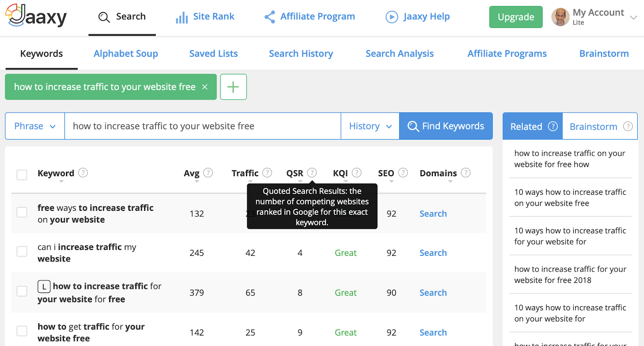Viewport: 644px width, 346px height.
Task: Select related keyword 'how to increase traffic on your website for free how'
Action: click(x=570, y=159)
